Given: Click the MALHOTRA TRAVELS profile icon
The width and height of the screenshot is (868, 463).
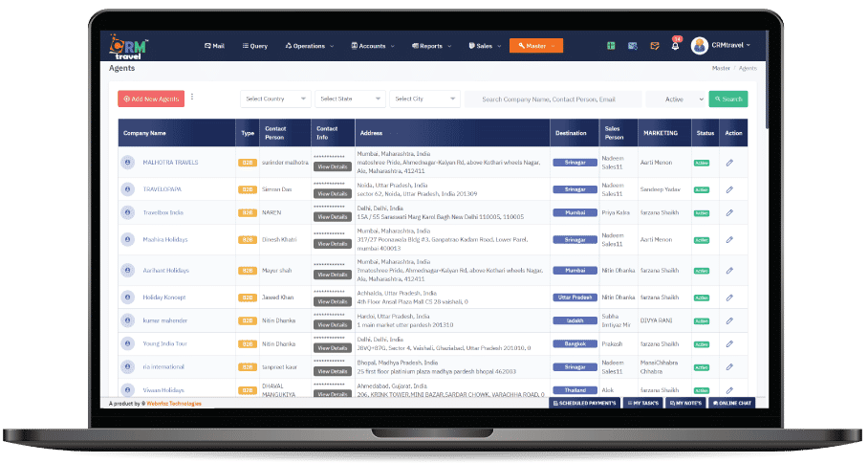Looking at the screenshot, I should pyautogui.click(x=128, y=163).
